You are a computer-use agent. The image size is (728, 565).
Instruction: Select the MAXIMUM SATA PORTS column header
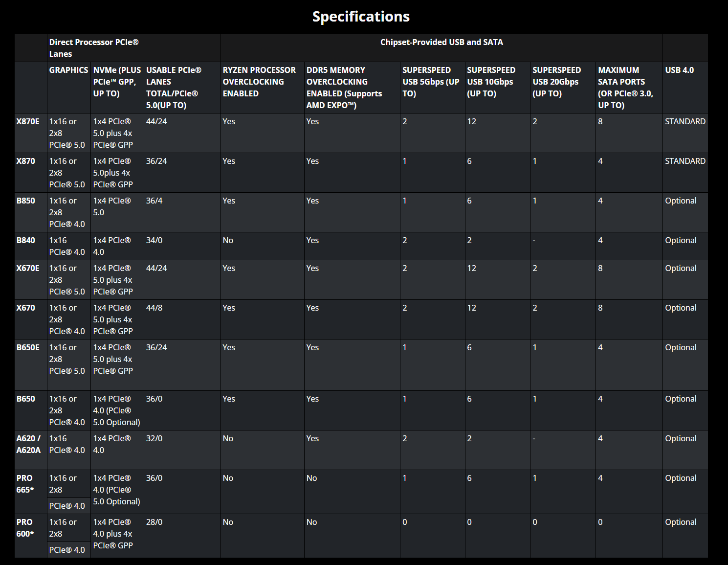coord(626,88)
